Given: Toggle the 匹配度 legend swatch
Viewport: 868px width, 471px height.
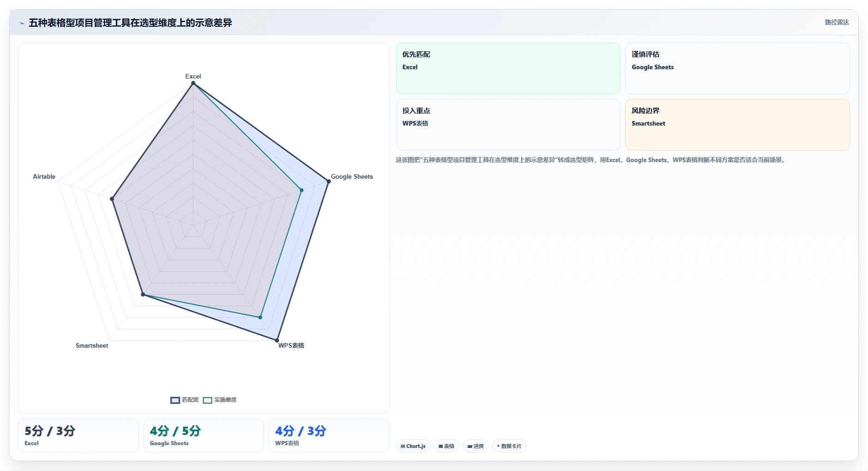Looking at the screenshot, I should (x=175, y=400).
